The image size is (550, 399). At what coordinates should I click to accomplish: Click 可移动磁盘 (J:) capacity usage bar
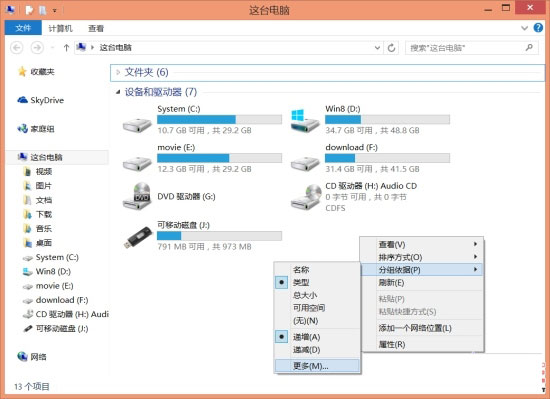219,236
